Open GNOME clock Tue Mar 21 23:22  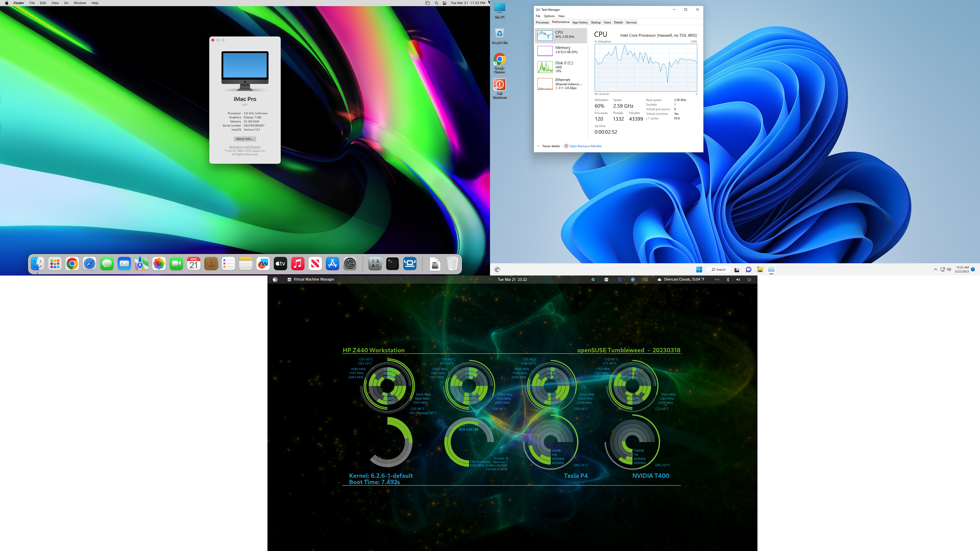click(512, 280)
